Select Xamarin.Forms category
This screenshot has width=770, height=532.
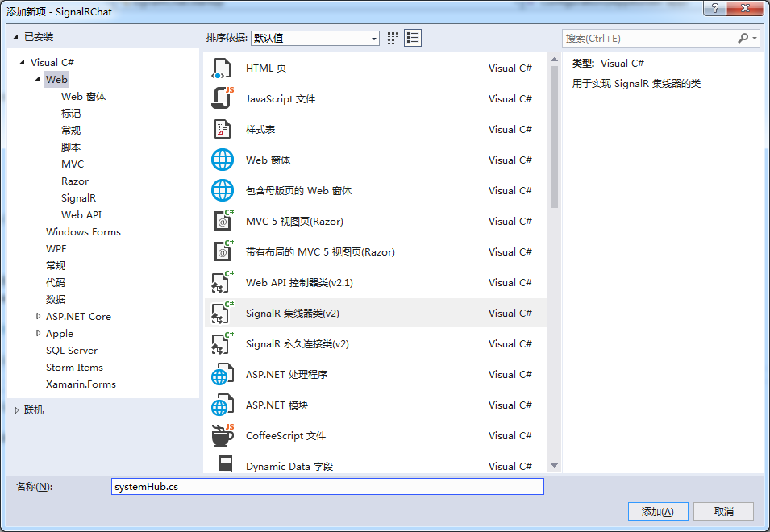pyautogui.click(x=81, y=384)
